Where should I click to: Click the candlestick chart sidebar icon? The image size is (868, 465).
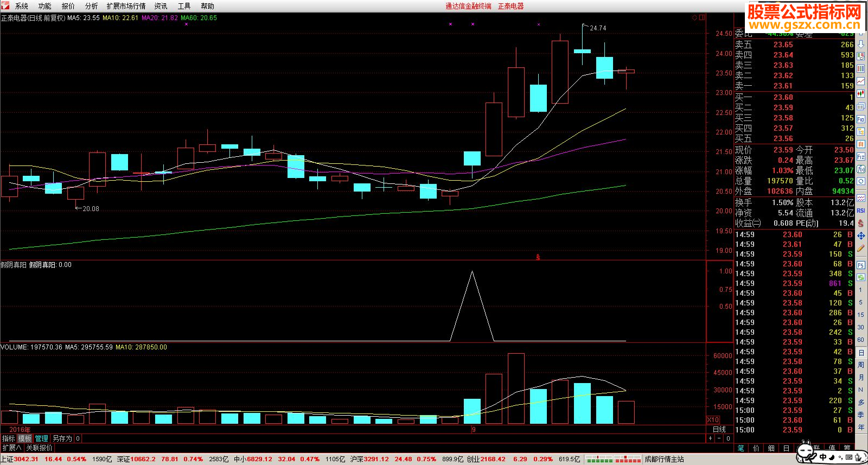click(x=861, y=94)
